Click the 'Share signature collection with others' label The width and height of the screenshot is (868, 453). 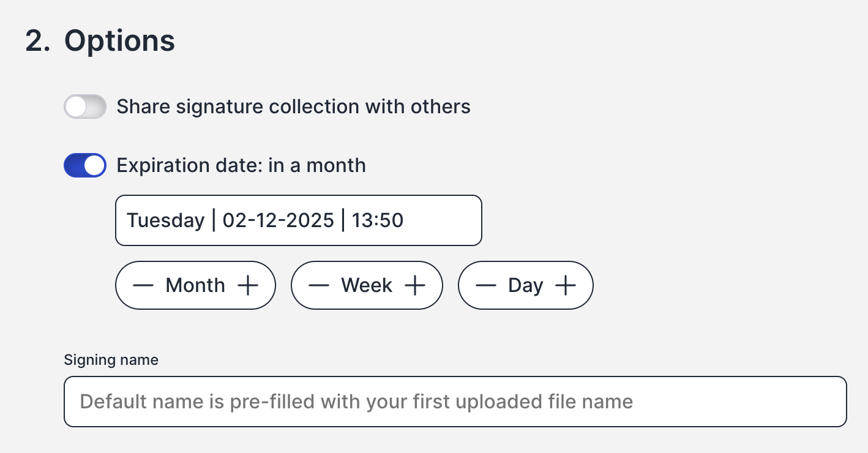pos(293,107)
